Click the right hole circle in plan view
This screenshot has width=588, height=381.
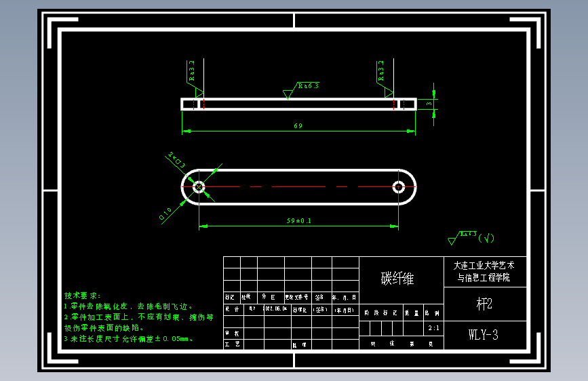click(398, 186)
